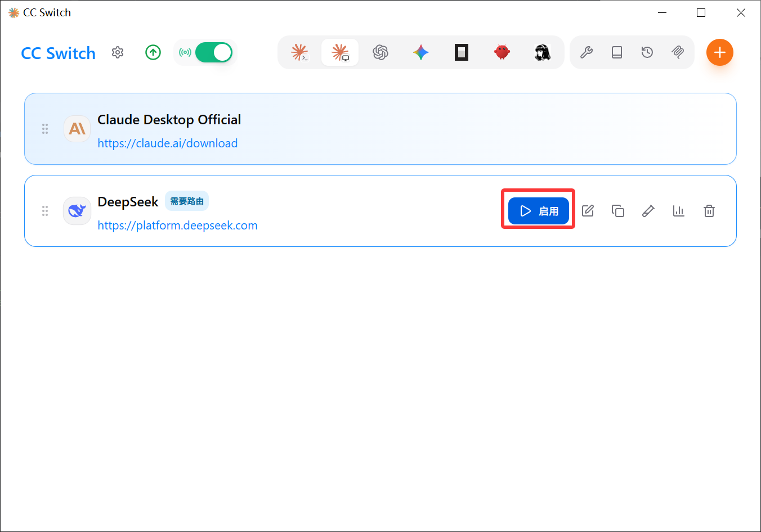Duplicate the DeepSeek provider

[618, 211]
